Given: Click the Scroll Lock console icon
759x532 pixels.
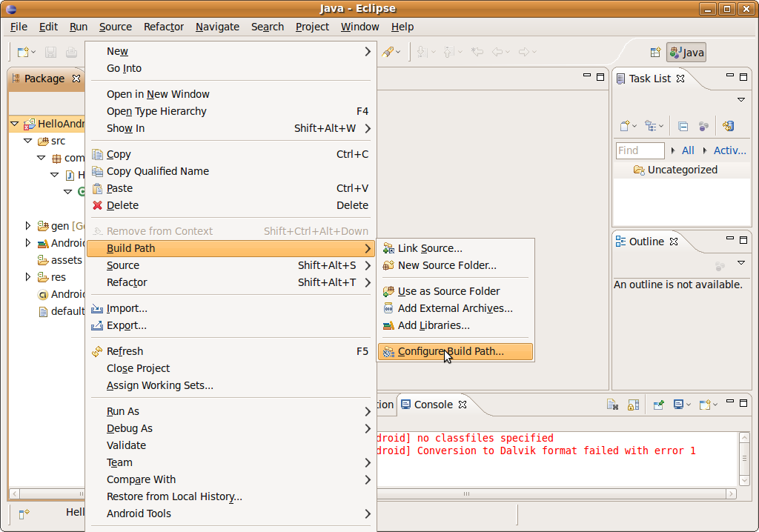Looking at the screenshot, I should tap(633, 405).
